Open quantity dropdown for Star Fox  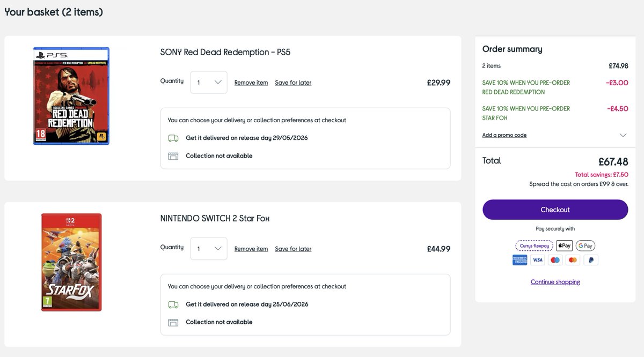(x=209, y=249)
